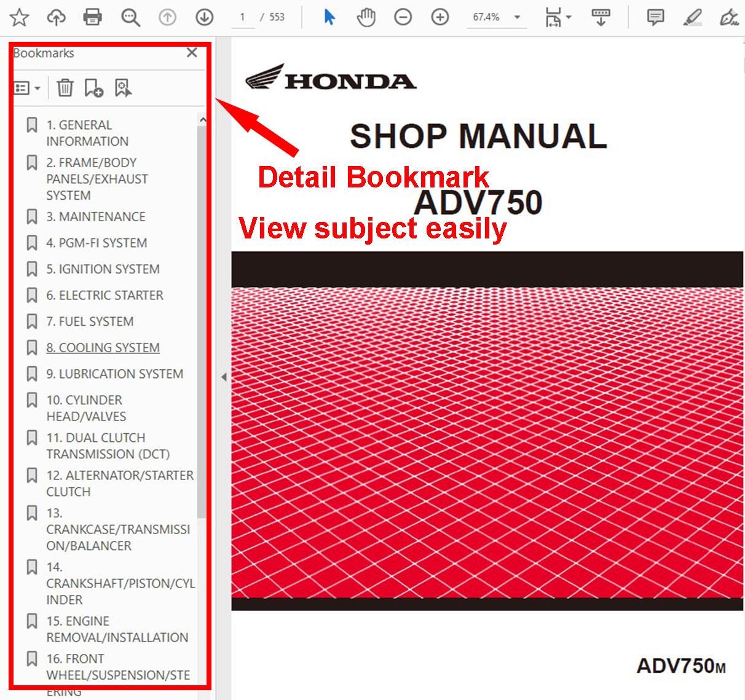Open bookmark 11. DUAL CLUTCH TRANSMISSION (DCT)
The image size is (745, 700).
tap(108, 446)
